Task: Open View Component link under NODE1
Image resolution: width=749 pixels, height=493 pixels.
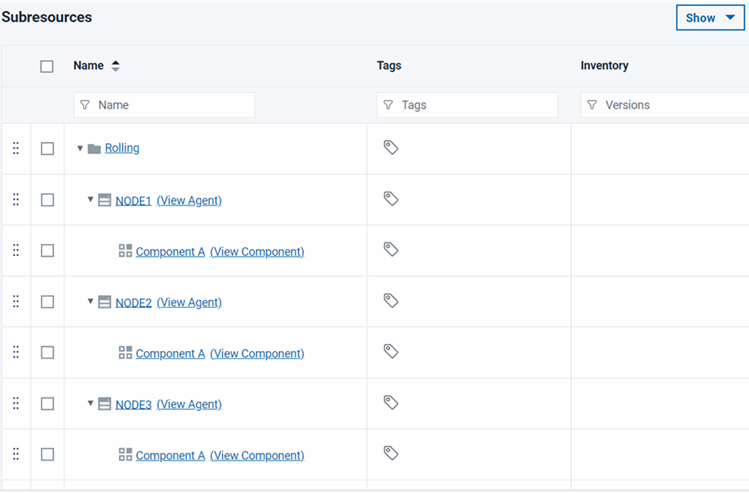Action: click(257, 252)
